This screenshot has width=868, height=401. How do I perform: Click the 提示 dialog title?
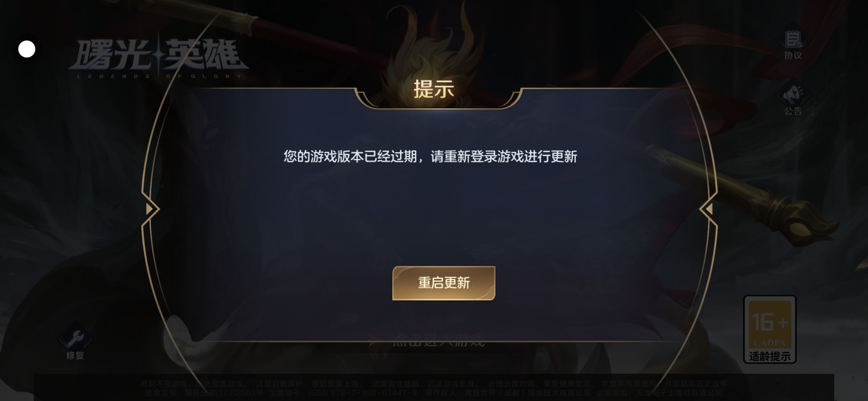pyautogui.click(x=434, y=89)
